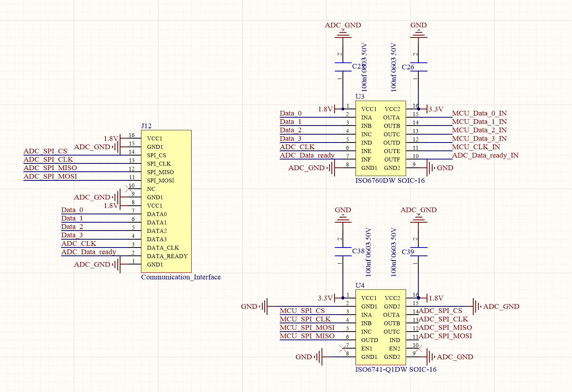Select the ISO6760DW SOIC-16 part label
Screen dimensions: 572x392
[x=390, y=180]
